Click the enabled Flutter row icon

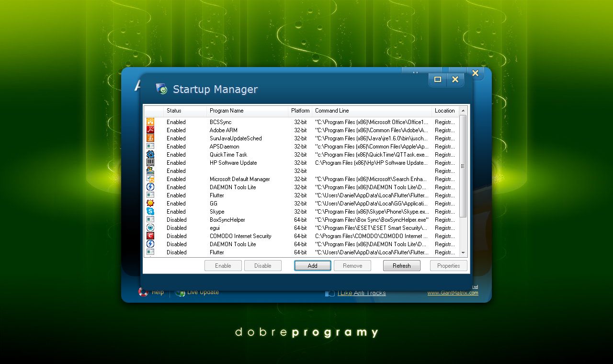[150, 195]
